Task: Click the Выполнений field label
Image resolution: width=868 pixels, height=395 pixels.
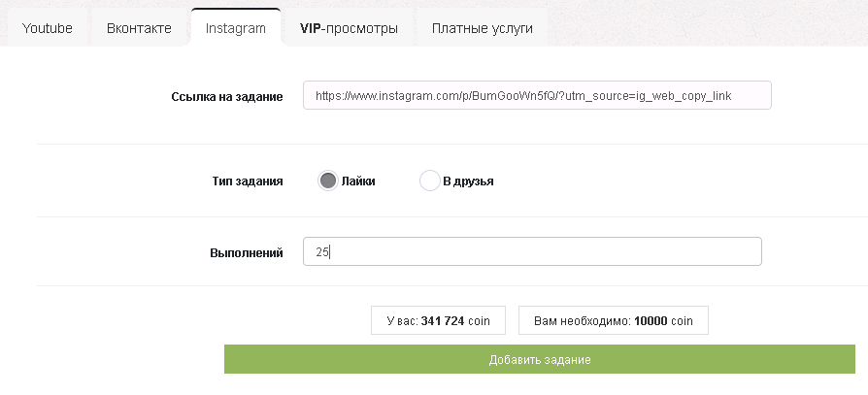Action: click(x=247, y=252)
